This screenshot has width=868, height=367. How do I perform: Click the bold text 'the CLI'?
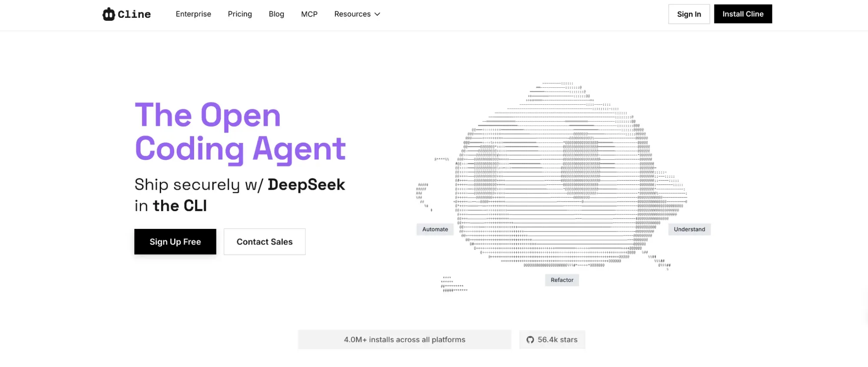coord(180,206)
